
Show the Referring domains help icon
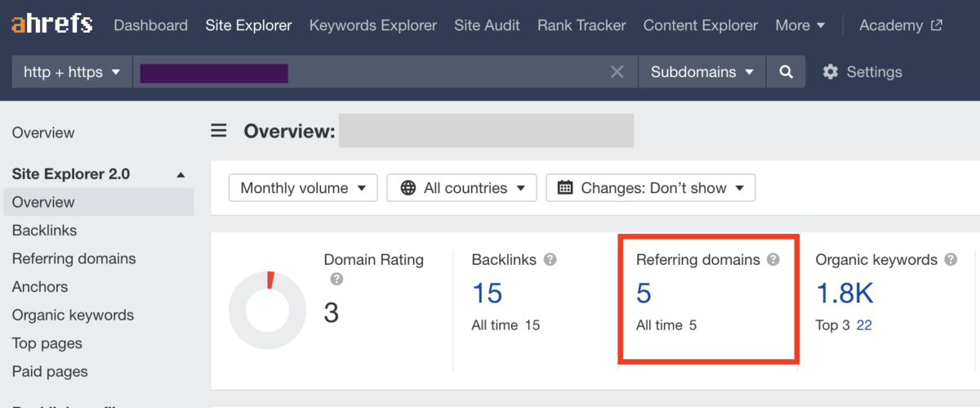point(773,259)
